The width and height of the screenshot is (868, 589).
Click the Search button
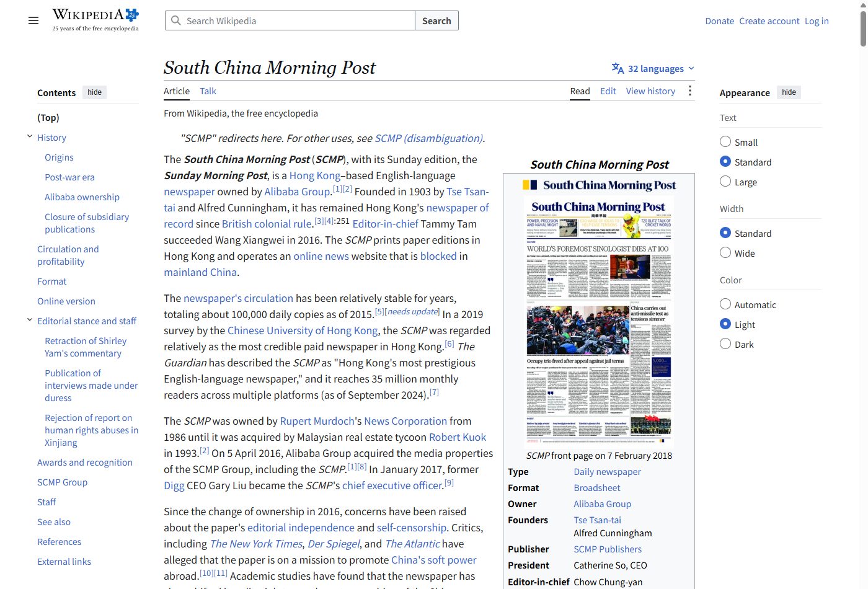coord(436,20)
